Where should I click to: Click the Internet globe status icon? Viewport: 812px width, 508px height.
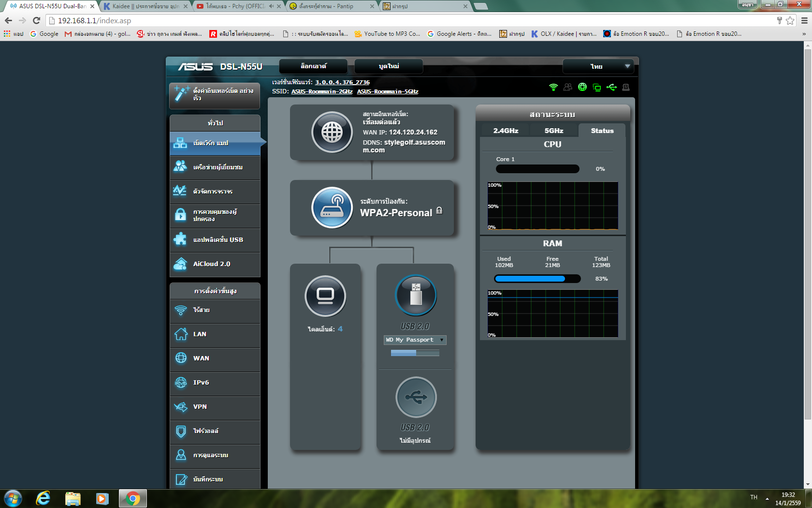(x=332, y=132)
